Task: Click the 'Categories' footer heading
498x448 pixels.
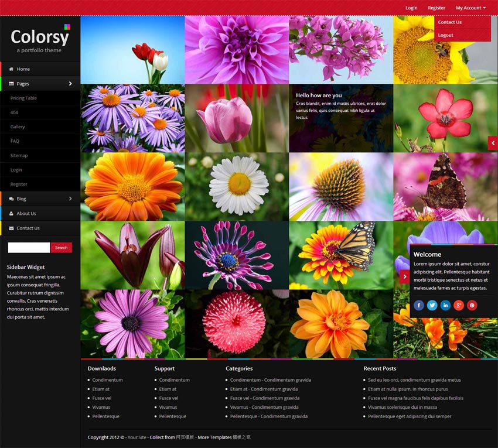Action: point(239,368)
